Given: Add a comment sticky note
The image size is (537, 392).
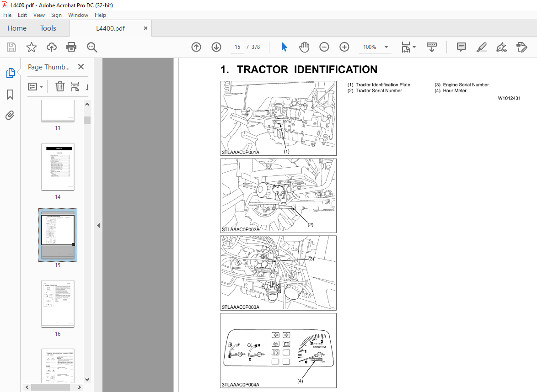Looking at the screenshot, I should point(462,47).
